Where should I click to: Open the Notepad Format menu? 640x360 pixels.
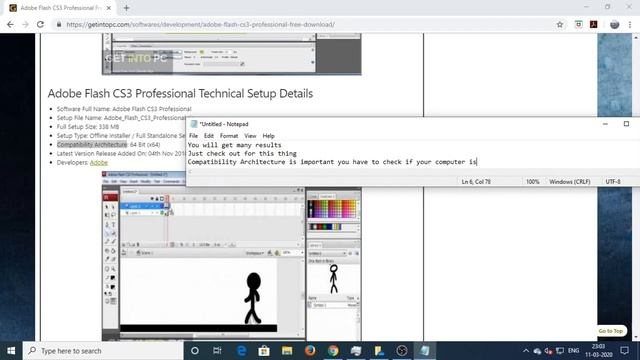click(229, 136)
